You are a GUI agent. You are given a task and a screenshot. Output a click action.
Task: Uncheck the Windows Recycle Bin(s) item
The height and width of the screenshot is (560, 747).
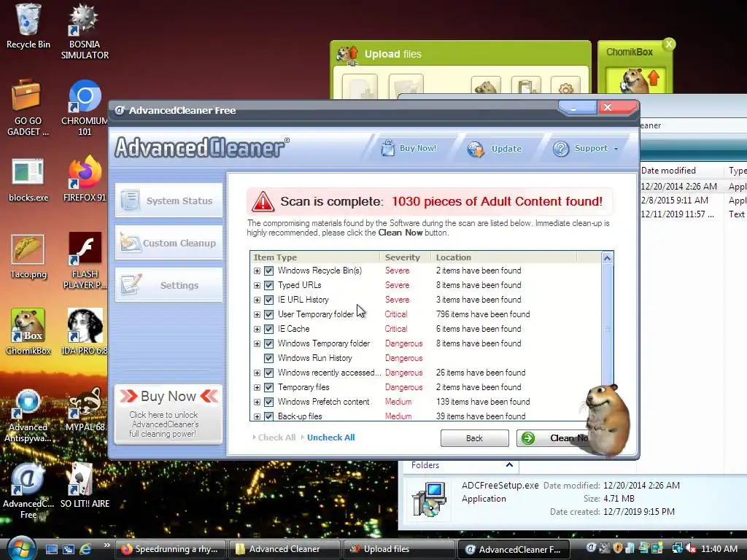268,271
